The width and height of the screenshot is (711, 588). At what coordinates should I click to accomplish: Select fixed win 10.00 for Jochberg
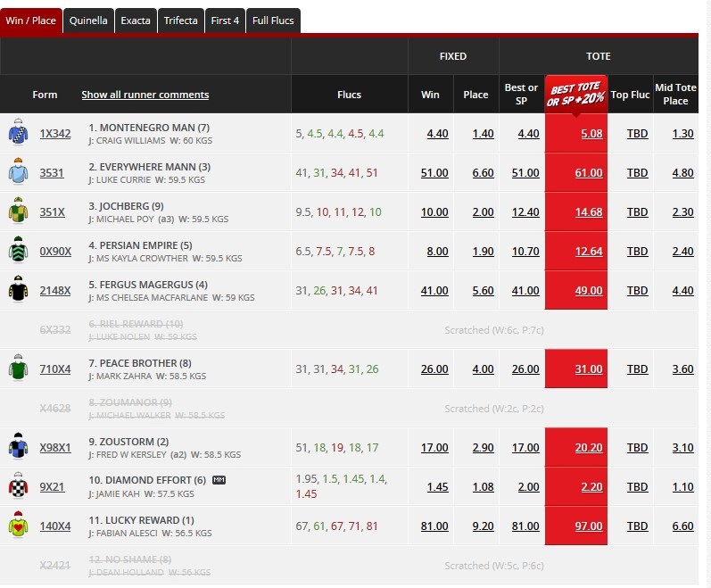coord(434,212)
